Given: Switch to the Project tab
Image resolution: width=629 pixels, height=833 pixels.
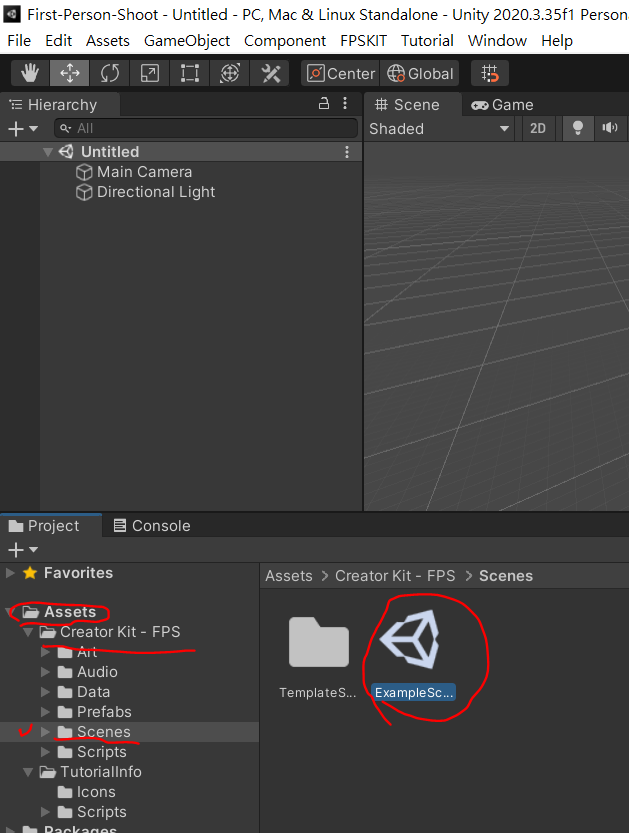Looking at the screenshot, I should pos(45,526).
